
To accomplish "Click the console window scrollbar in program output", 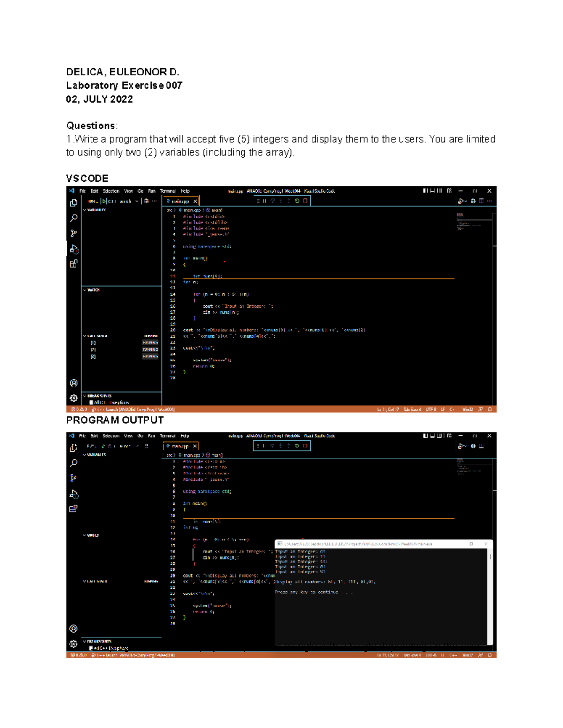I will pyautogui.click(x=490, y=557).
